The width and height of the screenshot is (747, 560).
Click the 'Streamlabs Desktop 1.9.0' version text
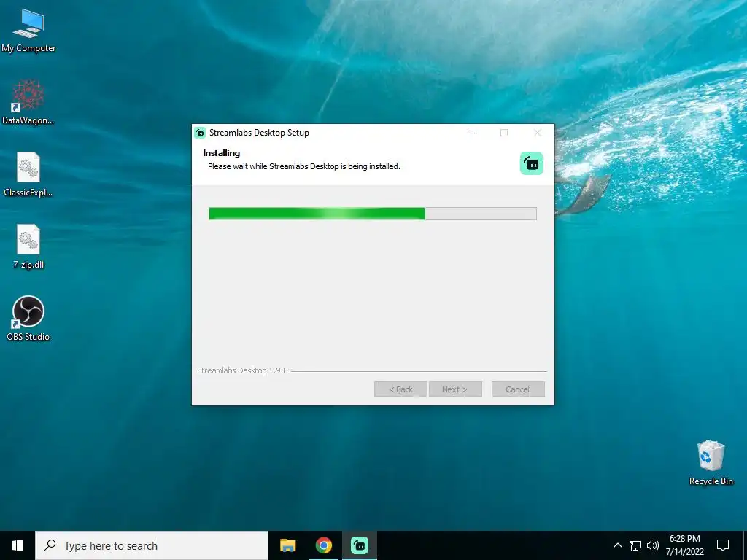242,370
